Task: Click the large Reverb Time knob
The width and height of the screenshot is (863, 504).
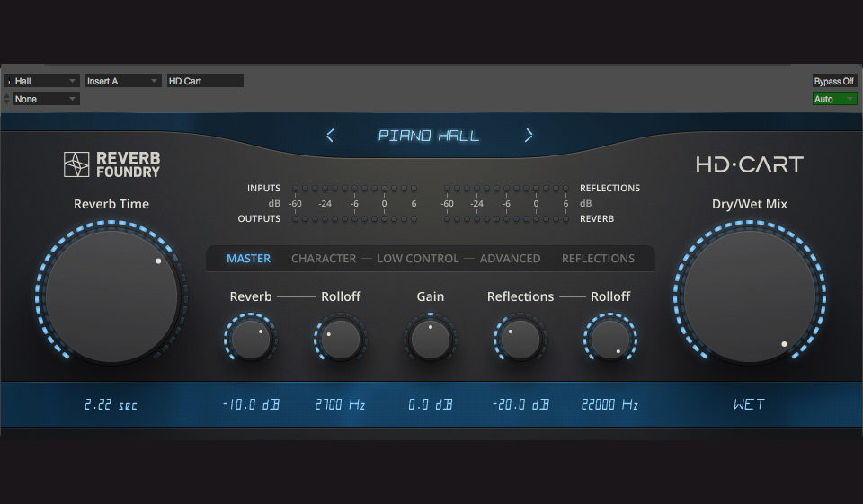Action: tap(111, 296)
